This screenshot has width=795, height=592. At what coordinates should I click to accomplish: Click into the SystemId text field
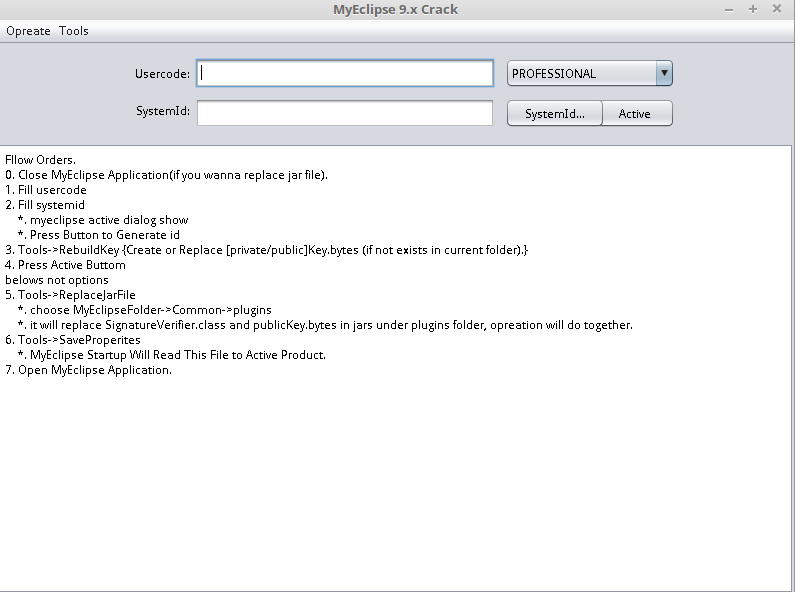(345, 113)
